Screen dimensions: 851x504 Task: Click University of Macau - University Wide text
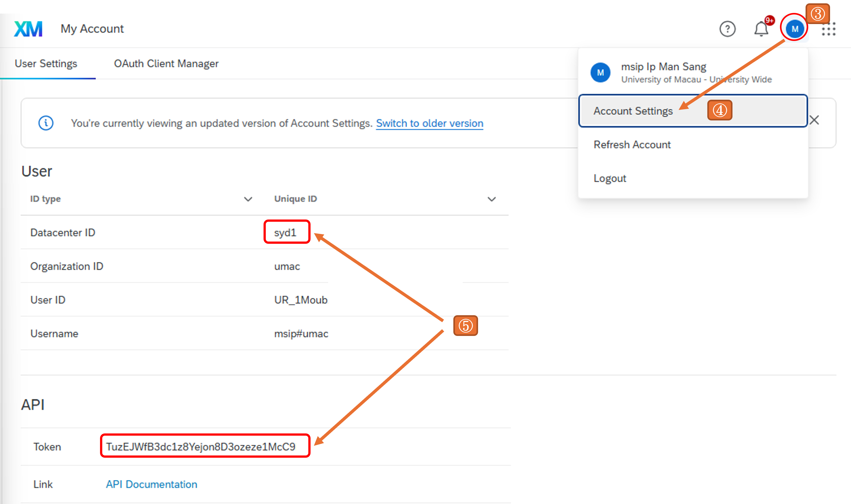tap(696, 79)
